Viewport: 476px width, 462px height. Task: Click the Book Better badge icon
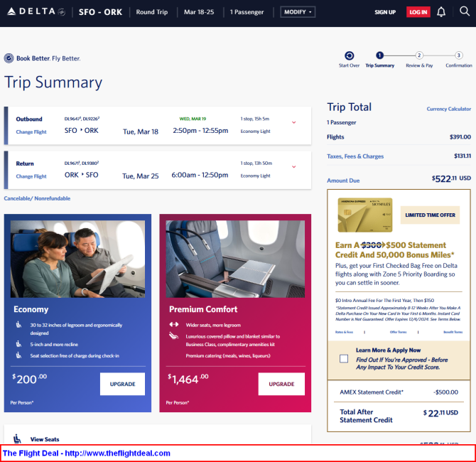click(9, 58)
